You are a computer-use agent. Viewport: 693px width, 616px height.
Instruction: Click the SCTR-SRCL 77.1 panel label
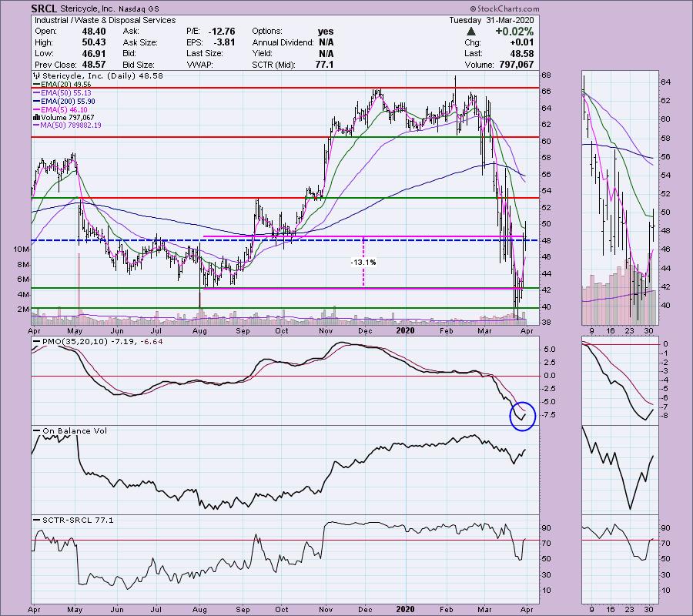(78, 520)
